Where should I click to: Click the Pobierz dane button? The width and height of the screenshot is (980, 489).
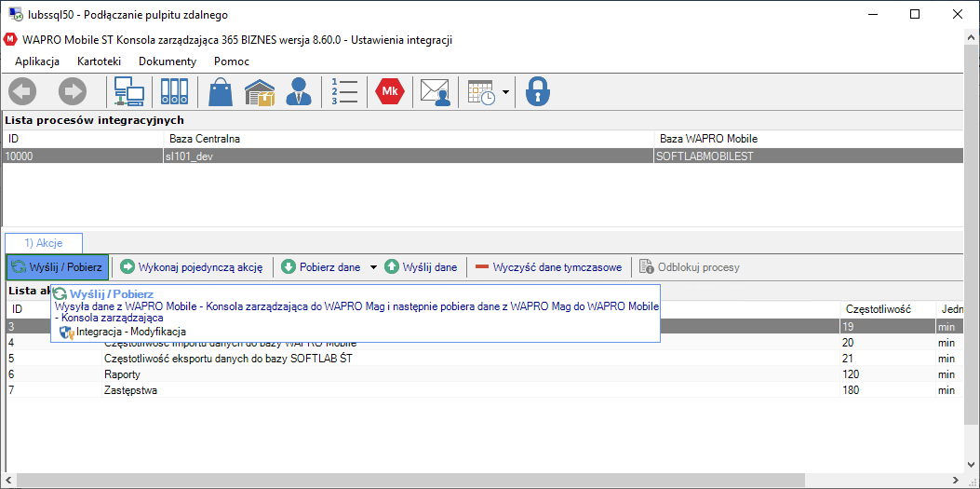click(x=322, y=267)
